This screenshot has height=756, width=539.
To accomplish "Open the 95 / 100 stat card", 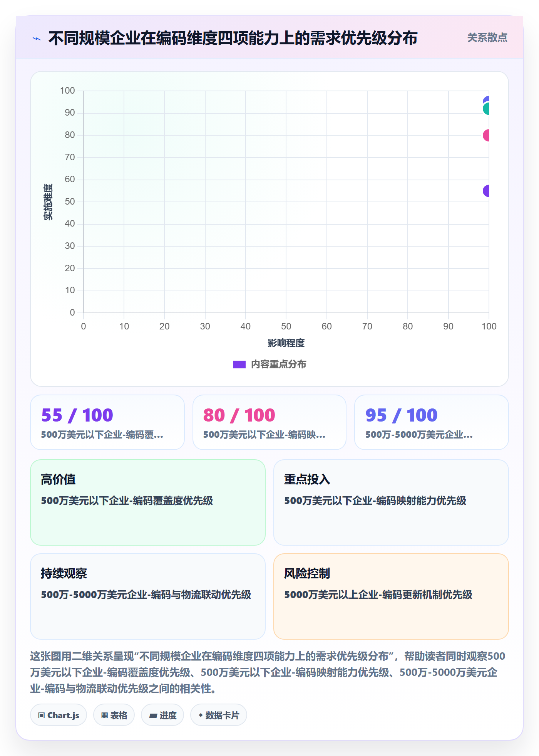I will (432, 422).
